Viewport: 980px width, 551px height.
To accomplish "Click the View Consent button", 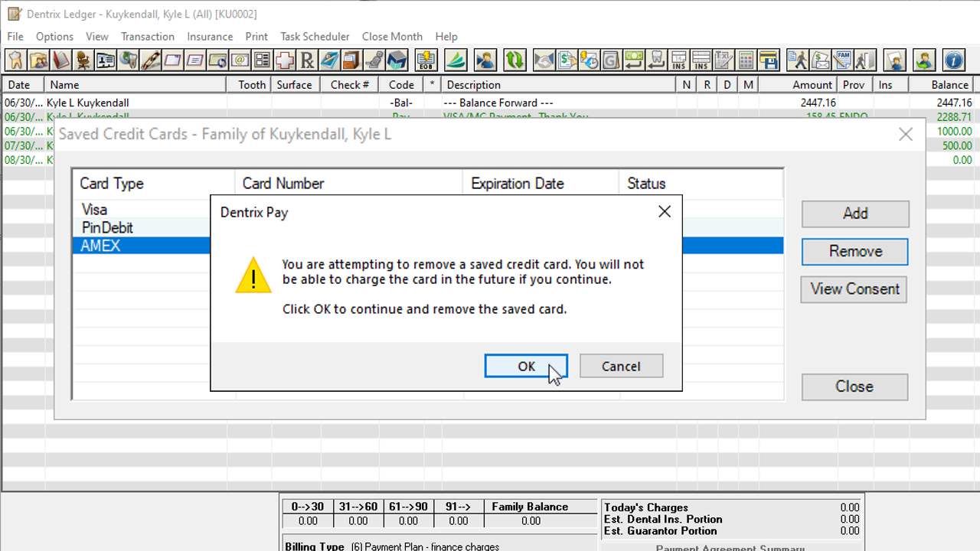I will pos(854,289).
